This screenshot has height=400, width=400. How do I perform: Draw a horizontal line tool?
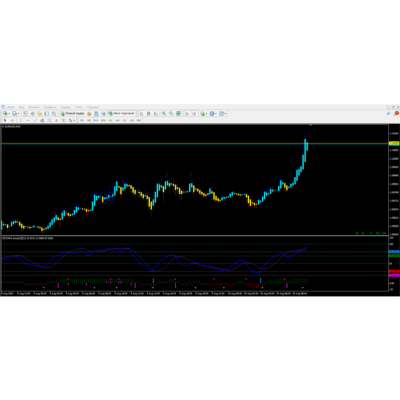point(28,120)
